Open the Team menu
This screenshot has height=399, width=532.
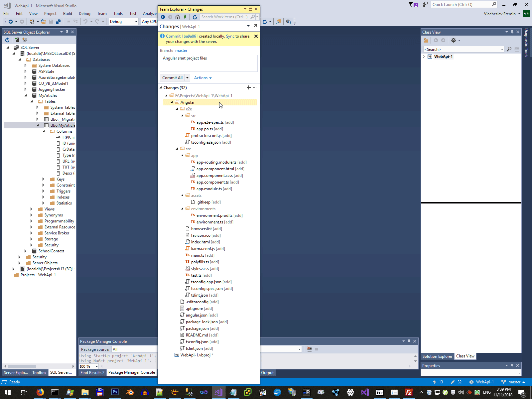(102, 14)
